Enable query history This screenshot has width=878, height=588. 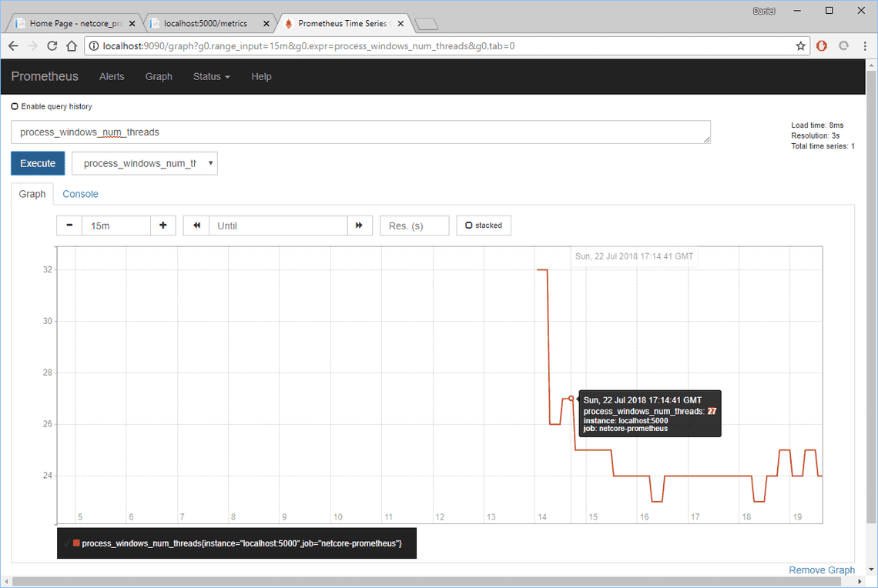point(14,106)
